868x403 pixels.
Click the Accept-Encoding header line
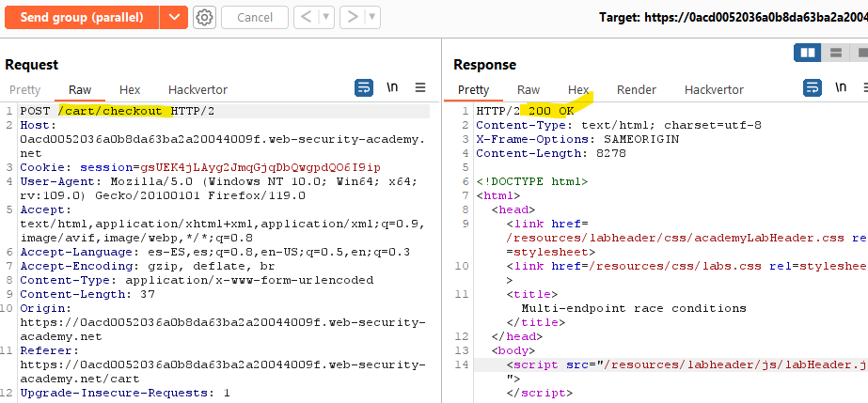[x=148, y=266]
